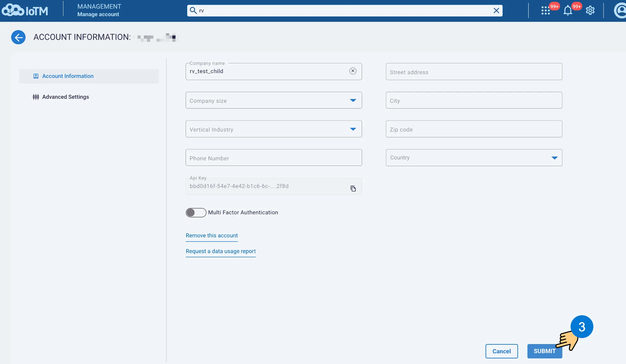Open the apps grid menu
Image resolution: width=626 pixels, height=364 pixels.
[546, 11]
